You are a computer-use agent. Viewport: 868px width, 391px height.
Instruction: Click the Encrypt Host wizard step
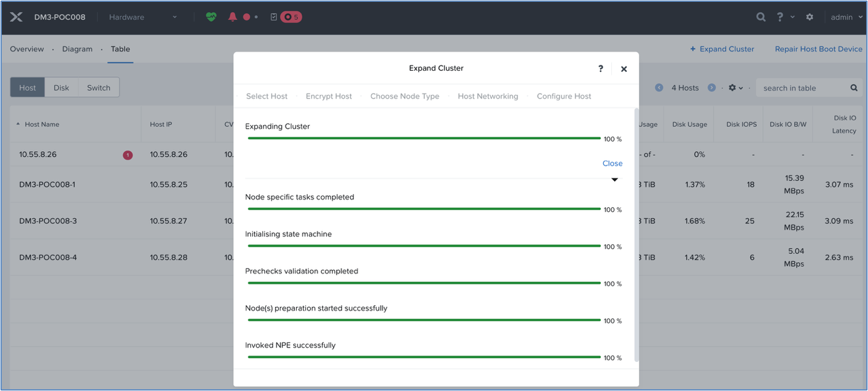click(x=329, y=96)
